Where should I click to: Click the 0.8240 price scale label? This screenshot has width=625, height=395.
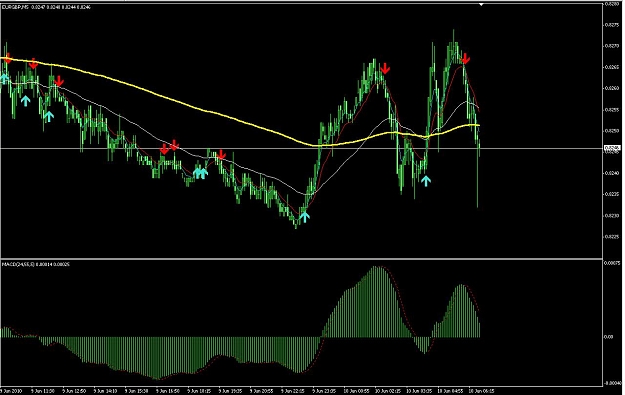(x=612, y=173)
